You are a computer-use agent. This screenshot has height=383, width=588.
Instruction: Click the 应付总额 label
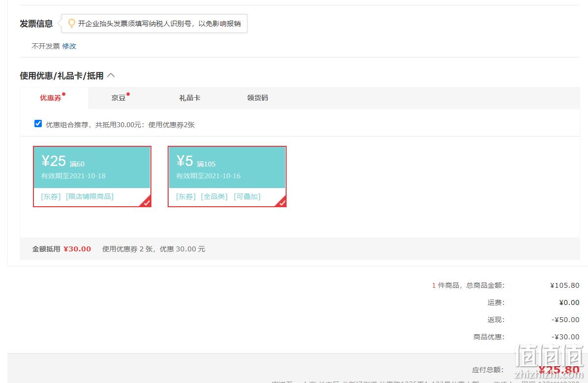click(488, 370)
